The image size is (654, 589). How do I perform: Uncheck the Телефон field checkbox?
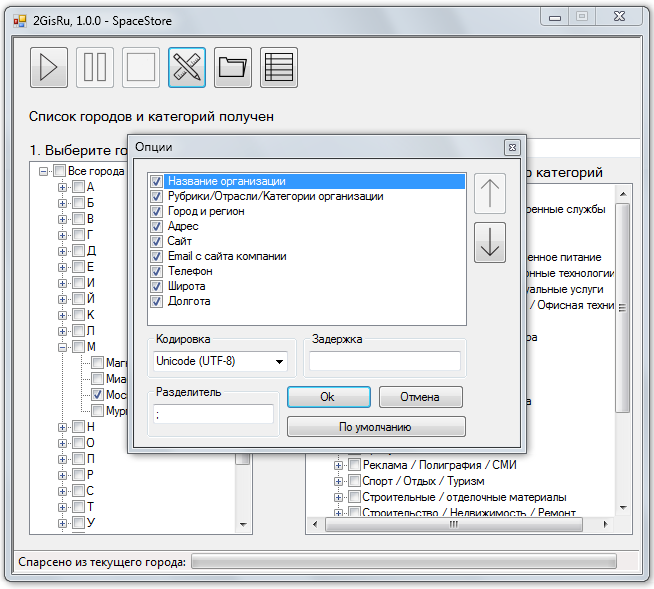click(x=156, y=272)
